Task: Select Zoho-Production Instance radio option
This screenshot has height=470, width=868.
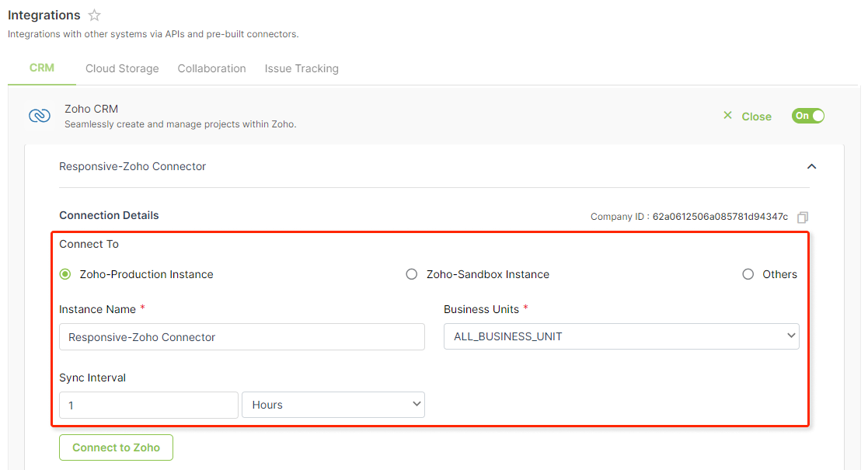Action: tap(65, 274)
